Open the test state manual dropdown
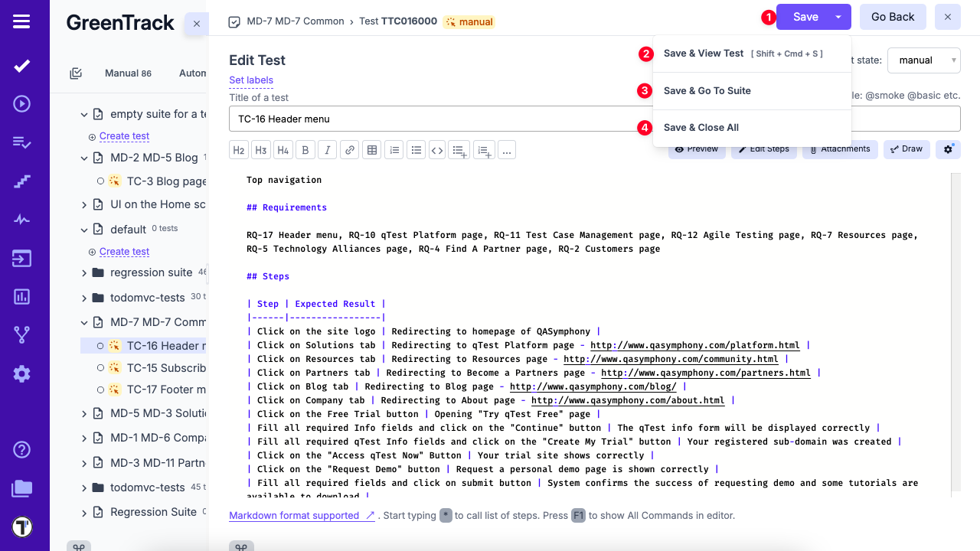Viewport: 980px width, 551px height. click(923, 60)
